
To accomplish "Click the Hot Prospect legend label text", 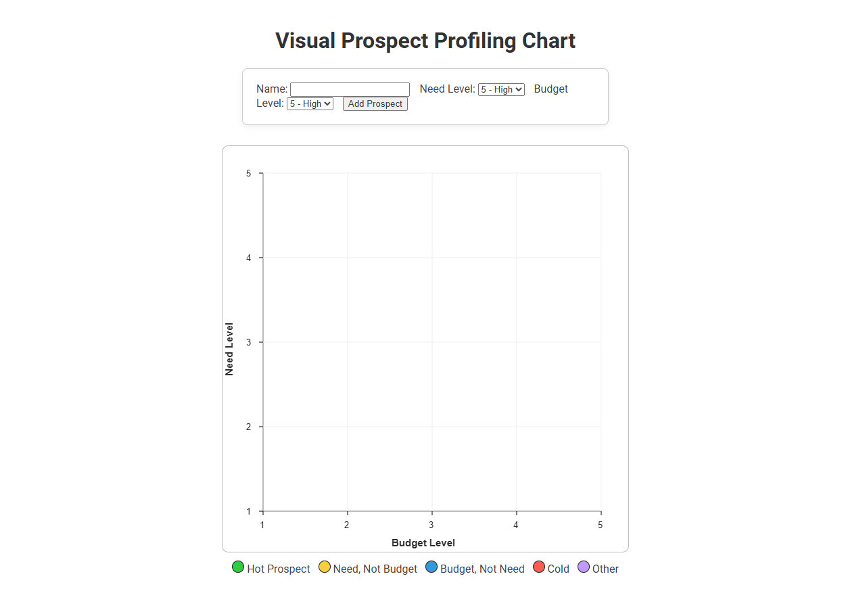I will point(278,569).
